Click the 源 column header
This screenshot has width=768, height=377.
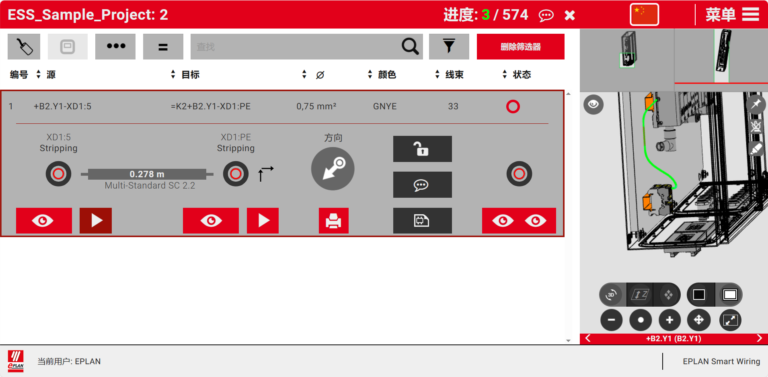(51, 75)
